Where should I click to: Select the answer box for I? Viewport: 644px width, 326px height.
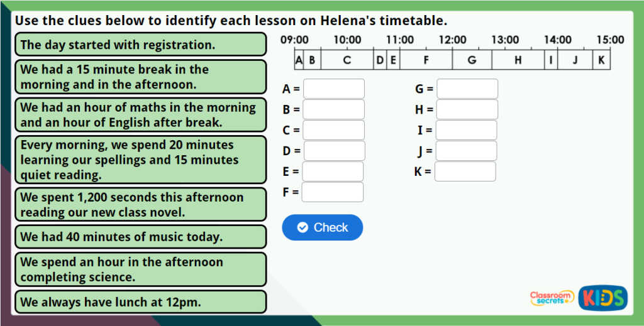(x=466, y=130)
